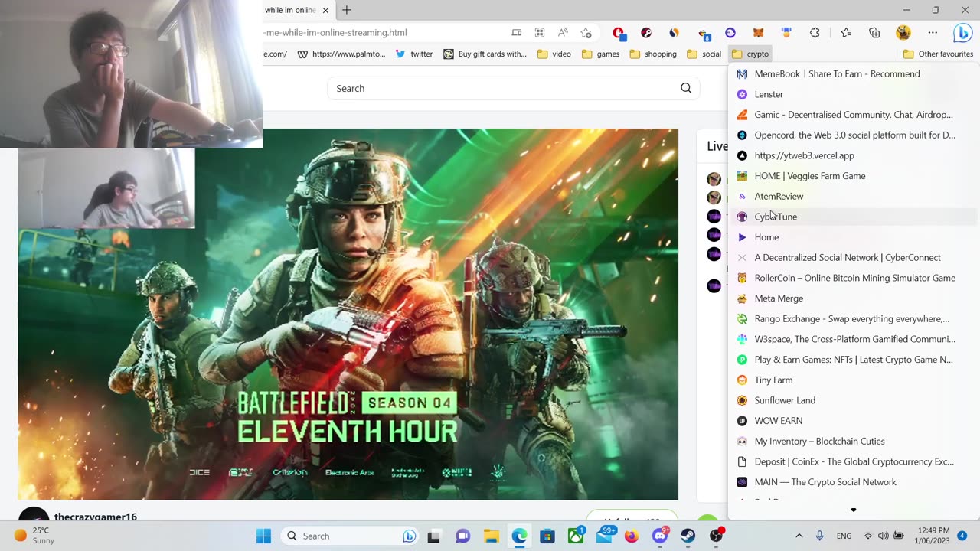The width and height of the screenshot is (980, 551).
Task: Click the address bar URL text
Action: pyautogui.click(x=336, y=33)
